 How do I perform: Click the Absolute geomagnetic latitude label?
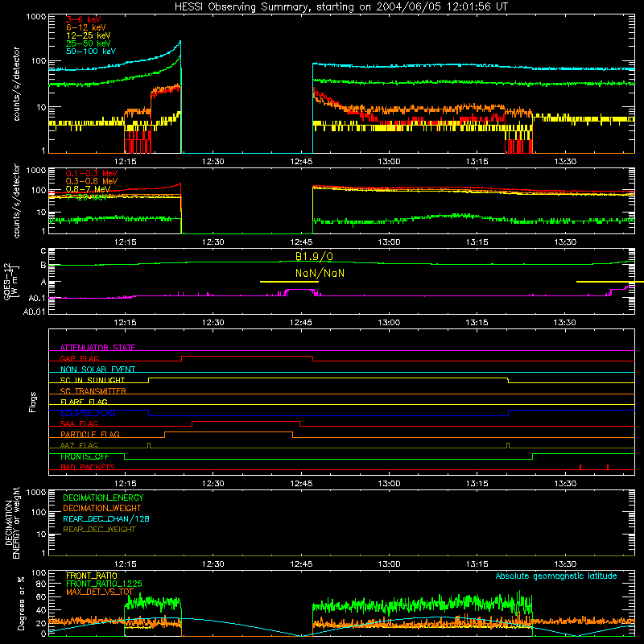click(x=556, y=576)
